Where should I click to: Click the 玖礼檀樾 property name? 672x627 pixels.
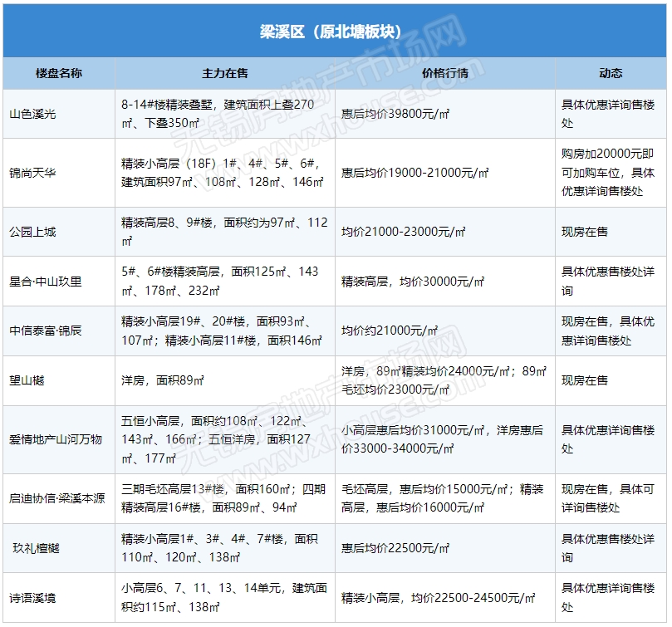[x=36, y=548]
